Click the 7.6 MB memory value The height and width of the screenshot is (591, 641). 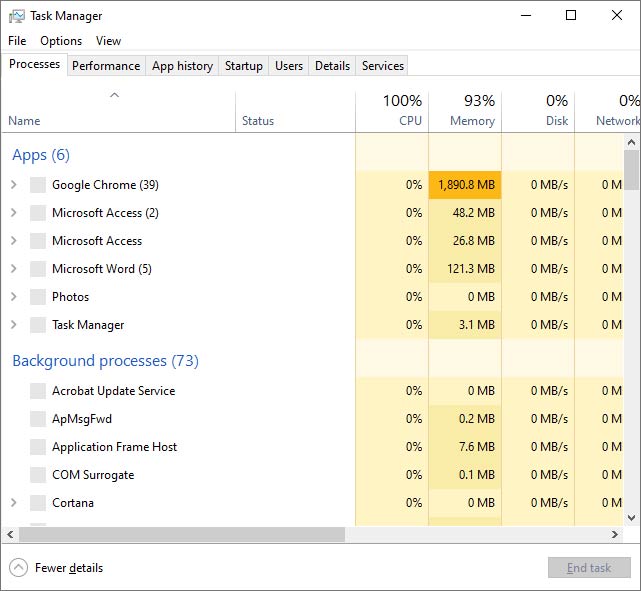477,447
